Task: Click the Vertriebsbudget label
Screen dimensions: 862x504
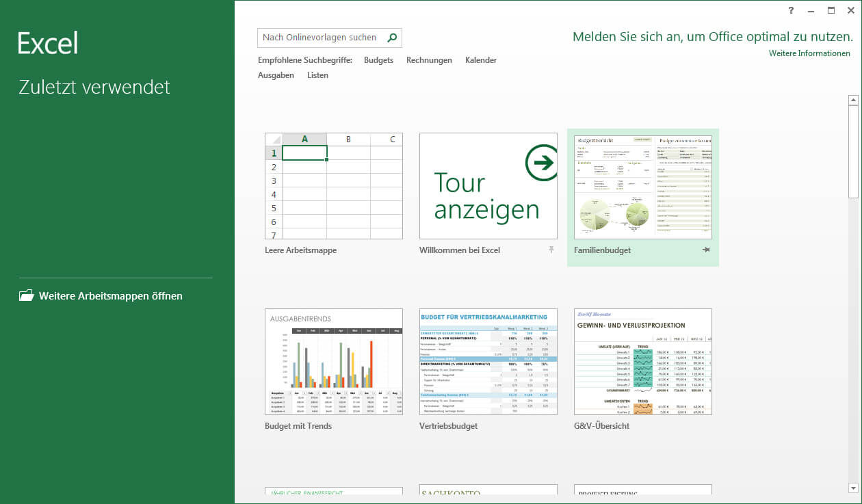Action: click(x=448, y=426)
